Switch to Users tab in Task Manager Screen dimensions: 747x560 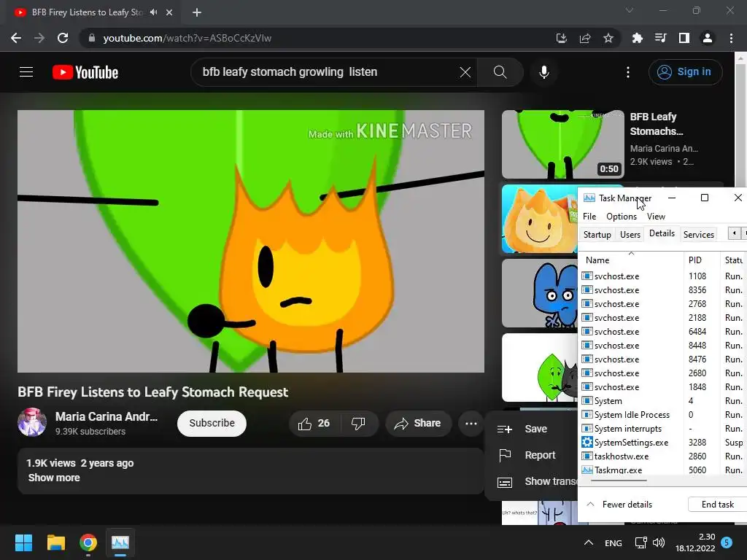pos(630,234)
